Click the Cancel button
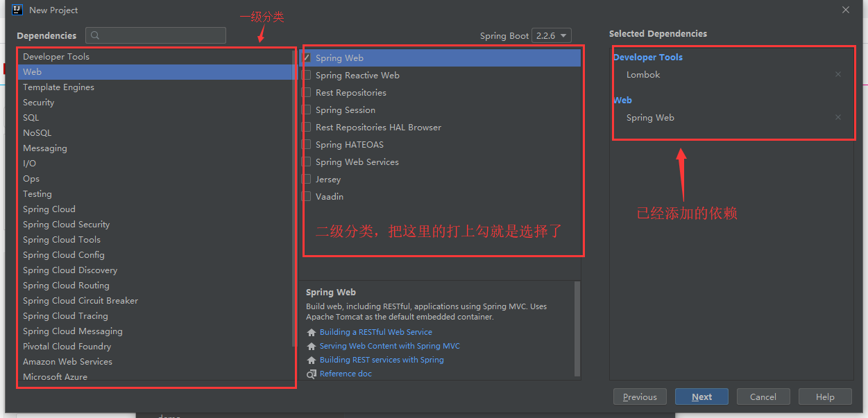The image size is (868, 418). point(763,397)
